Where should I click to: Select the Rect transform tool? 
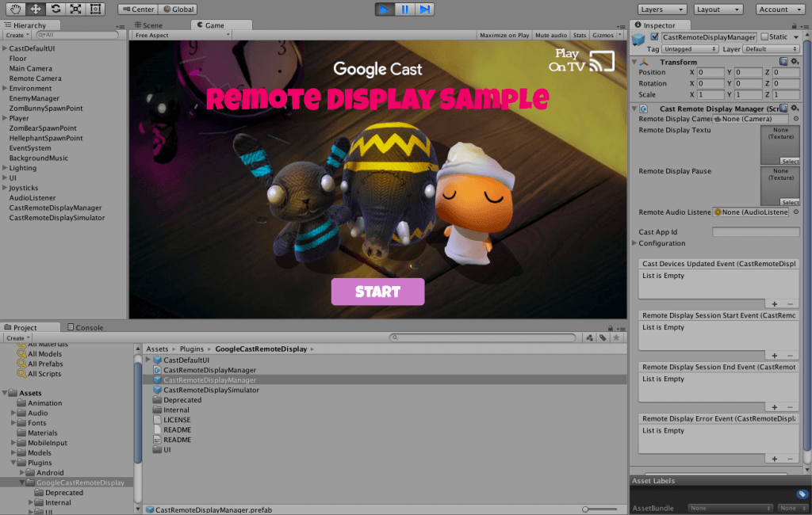[x=95, y=10]
